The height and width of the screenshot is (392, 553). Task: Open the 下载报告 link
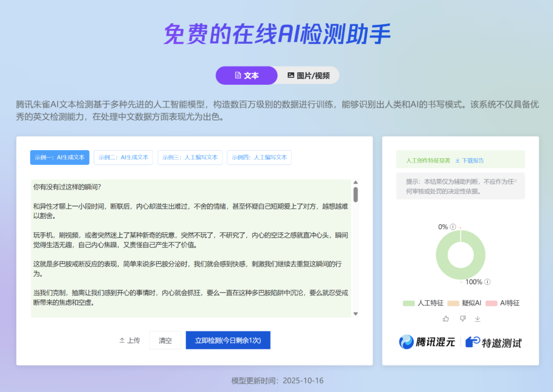(472, 160)
